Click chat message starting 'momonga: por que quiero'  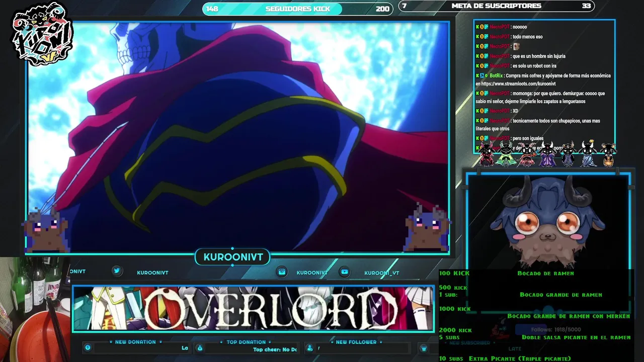540,98
